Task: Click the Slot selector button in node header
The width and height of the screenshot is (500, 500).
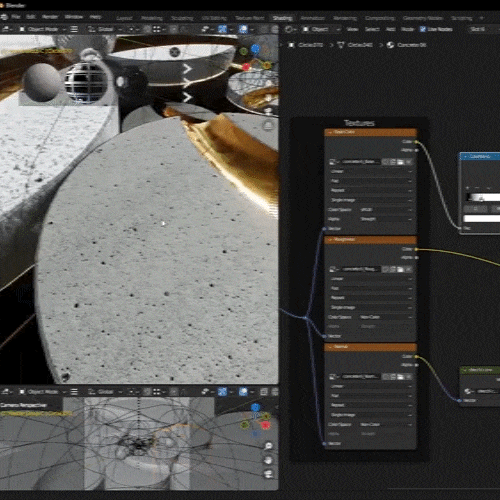Action: pos(478,29)
